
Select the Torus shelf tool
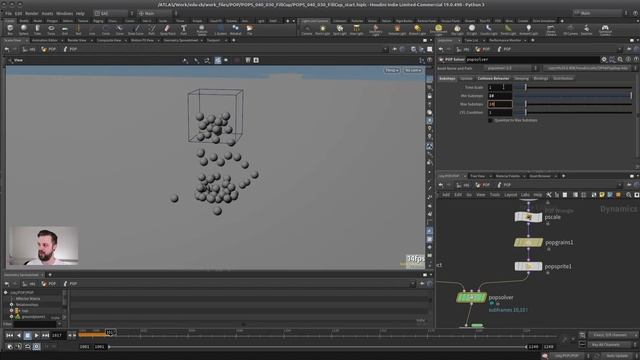51,29
